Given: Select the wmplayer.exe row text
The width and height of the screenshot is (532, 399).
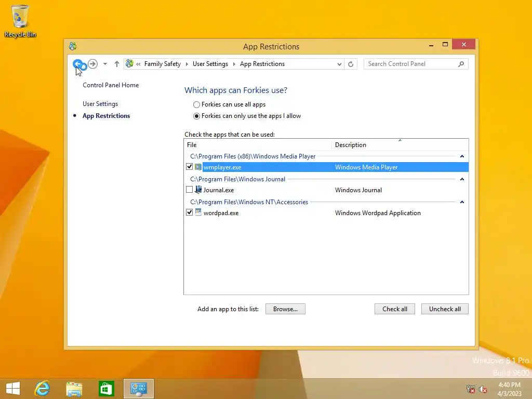Looking at the screenshot, I should coord(222,167).
